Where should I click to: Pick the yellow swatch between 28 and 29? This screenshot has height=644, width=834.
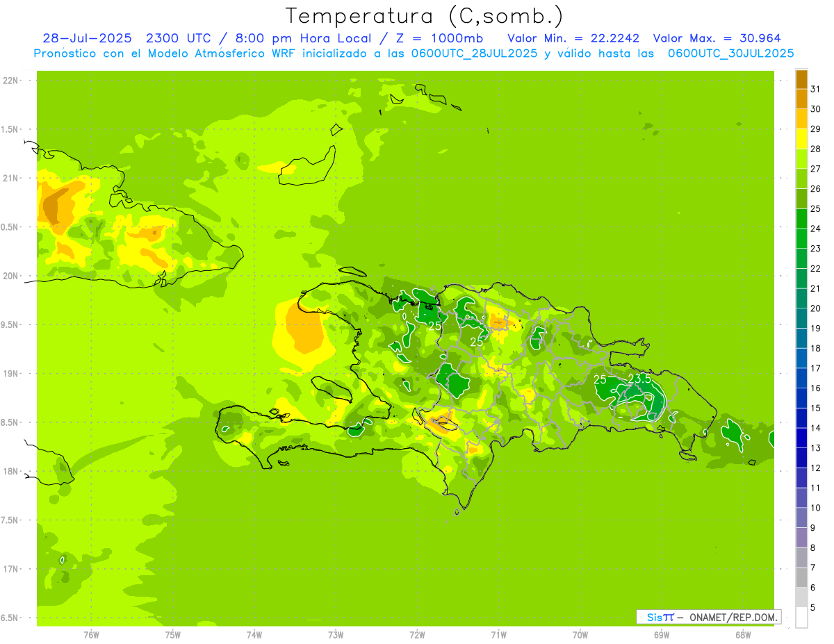801,139
